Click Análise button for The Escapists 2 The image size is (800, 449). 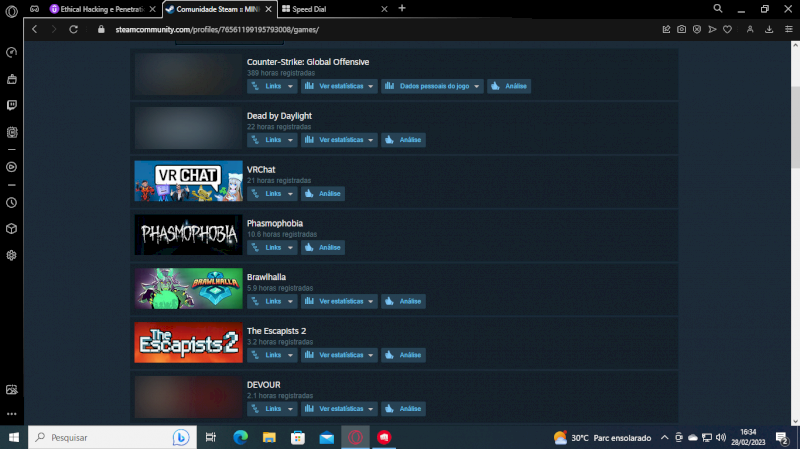pos(403,355)
